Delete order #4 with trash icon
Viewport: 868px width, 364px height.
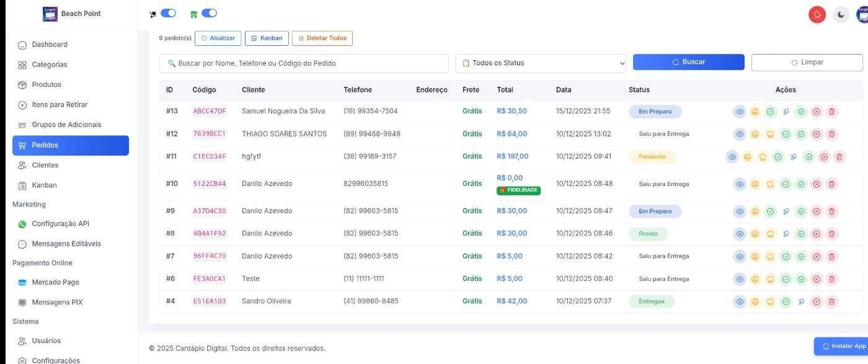(x=832, y=301)
